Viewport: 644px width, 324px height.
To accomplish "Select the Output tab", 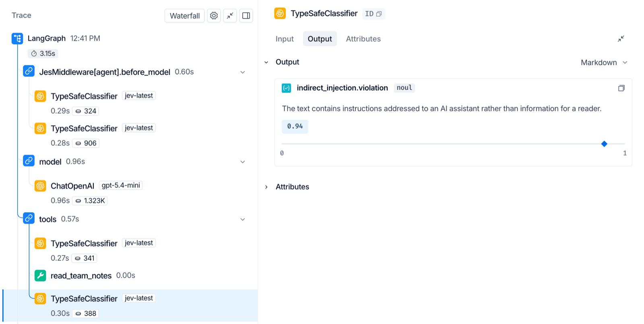I will (320, 39).
